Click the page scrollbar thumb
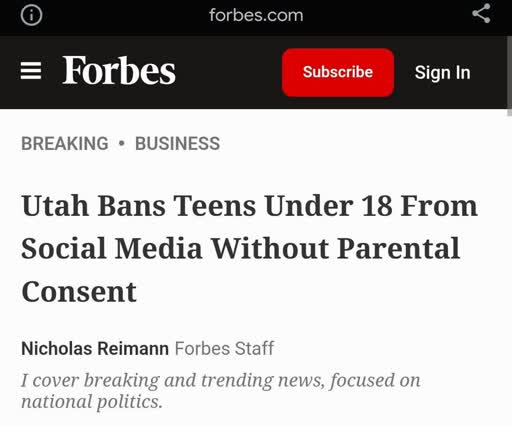 click(509, 76)
